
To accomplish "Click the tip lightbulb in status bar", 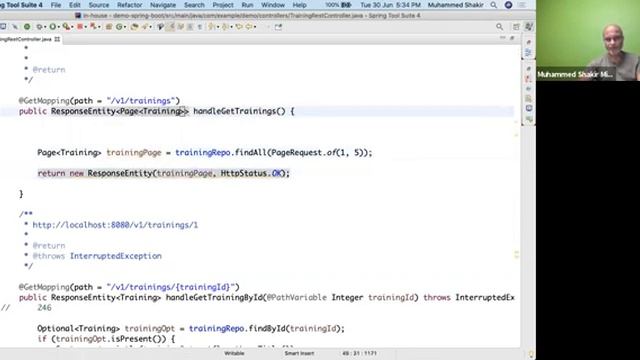I will coord(531,354).
